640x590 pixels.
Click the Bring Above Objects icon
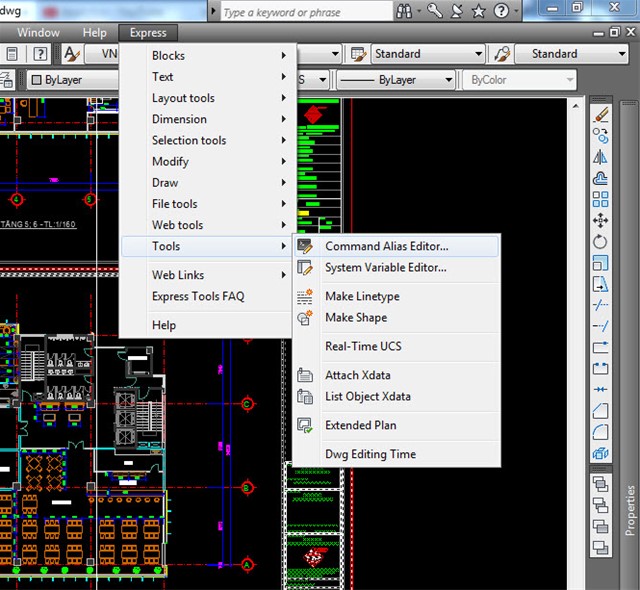[x=600, y=526]
